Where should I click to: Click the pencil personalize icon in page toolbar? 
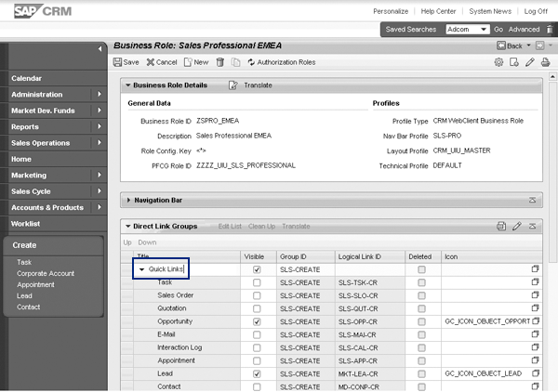(x=530, y=62)
